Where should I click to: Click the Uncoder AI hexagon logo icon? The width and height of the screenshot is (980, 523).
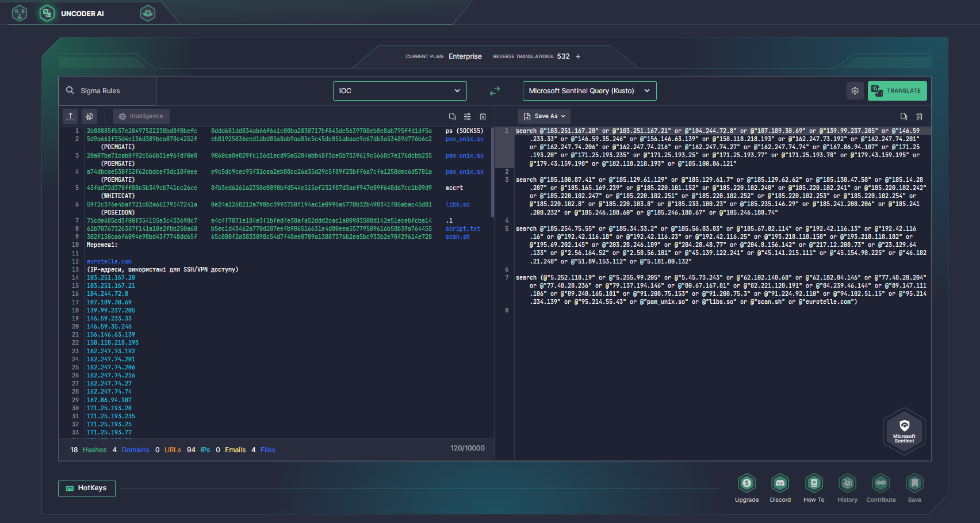pos(47,13)
